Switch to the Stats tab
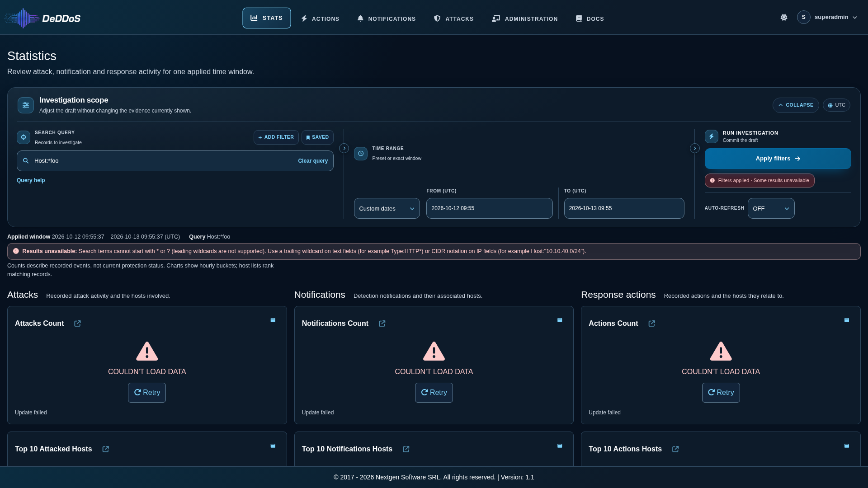The width and height of the screenshot is (868, 488). [267, 18]
